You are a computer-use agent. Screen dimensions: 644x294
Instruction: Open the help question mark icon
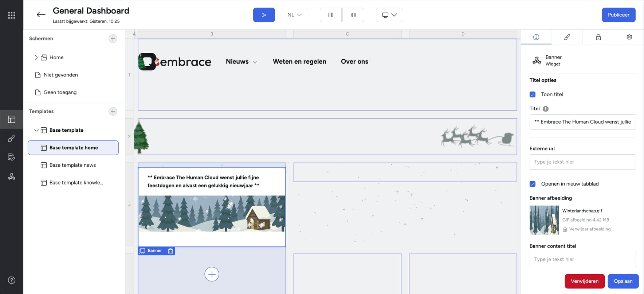pyautogui.click(x=12, y=280)
